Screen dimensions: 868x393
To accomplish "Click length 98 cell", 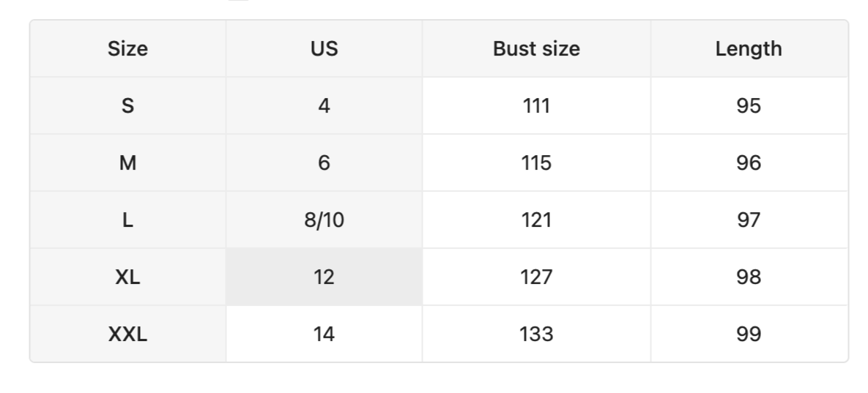I will [x=749, y=277].
